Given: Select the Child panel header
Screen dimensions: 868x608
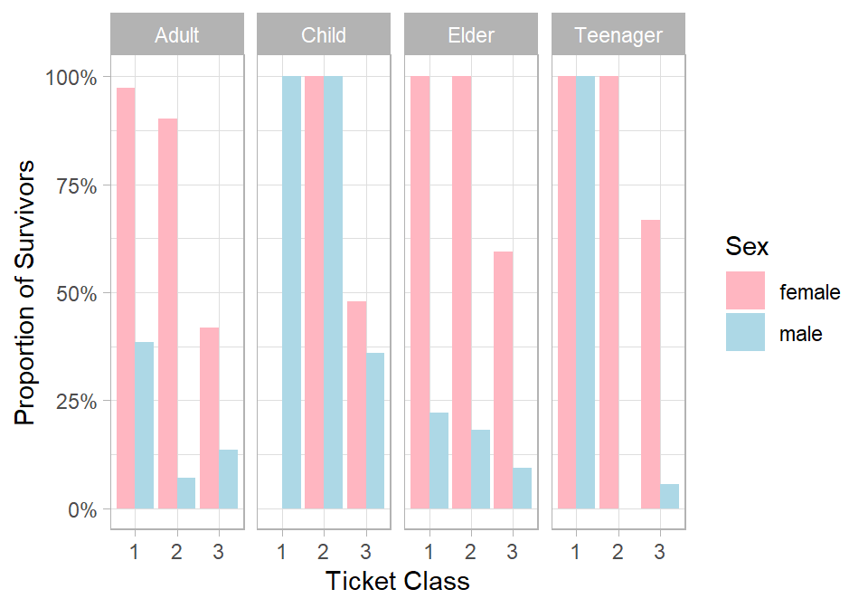Looking at the screenshot, I should [324, 36].
